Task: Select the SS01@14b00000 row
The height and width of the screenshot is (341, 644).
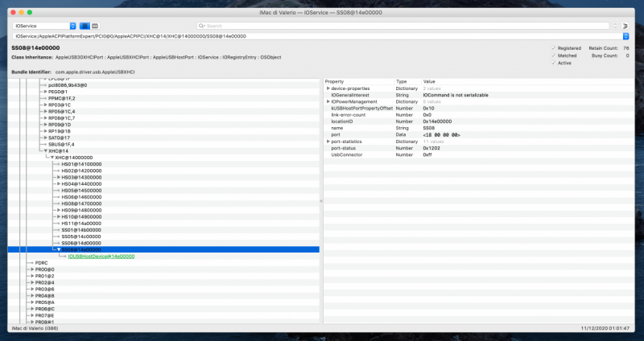Action: pyautogui.click(x=163, y=230)
